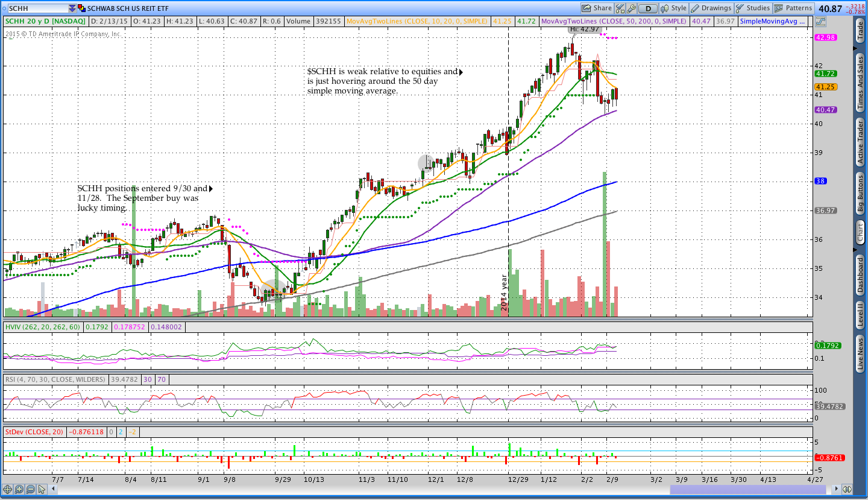
Task: Click the StDev (CLOSE, 20) study label
Action: (x=34, y=432)
